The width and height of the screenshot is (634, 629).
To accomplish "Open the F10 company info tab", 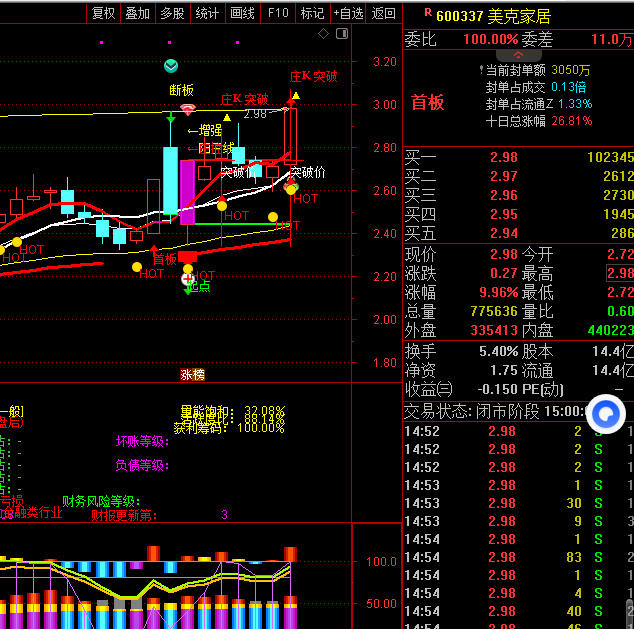I will (278, 13).
